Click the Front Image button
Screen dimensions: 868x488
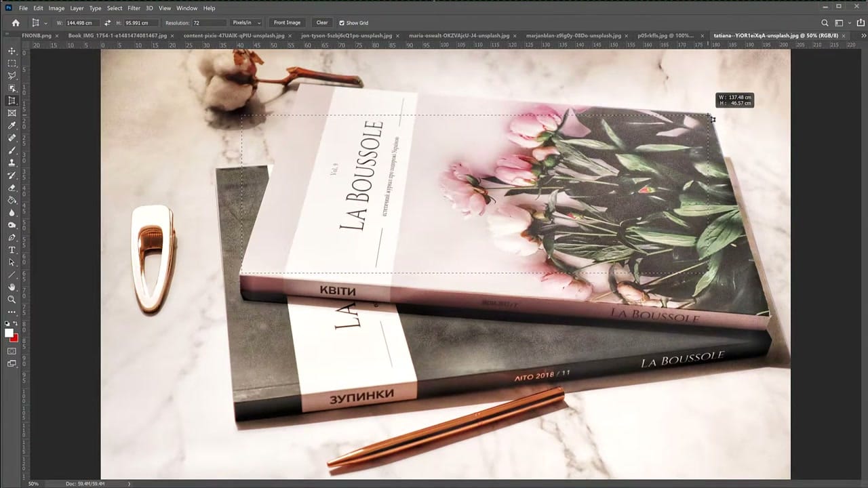coord(287,22)
